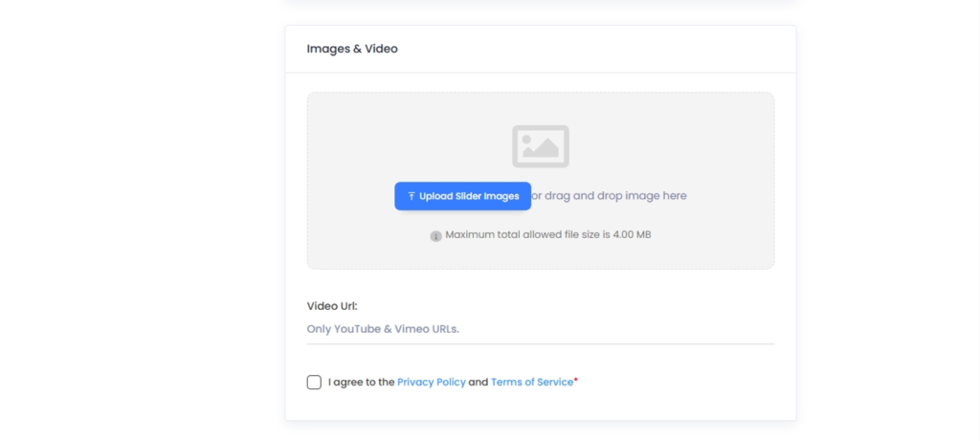
Task: Click the upload arrow icon inside the Upload button
Action: click(412, 196)
